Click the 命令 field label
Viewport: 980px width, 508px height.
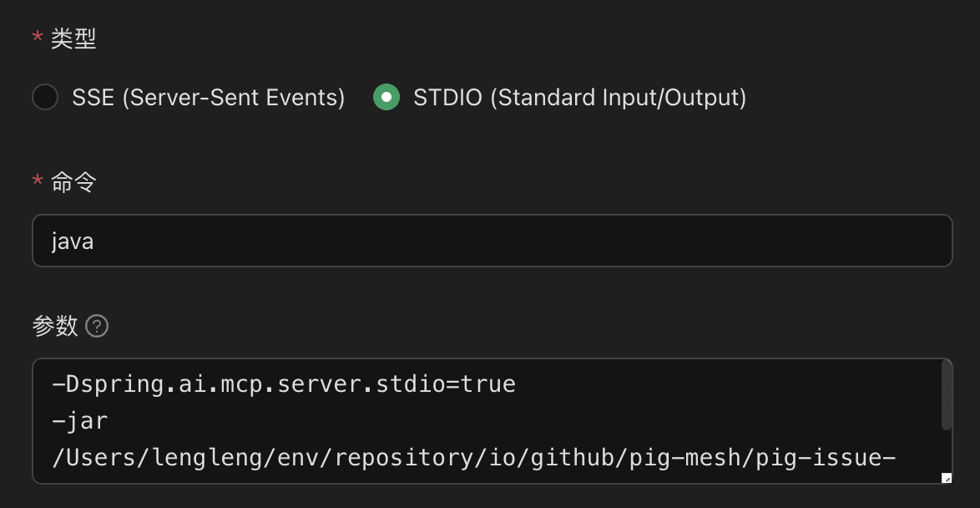tap(73, 183)
